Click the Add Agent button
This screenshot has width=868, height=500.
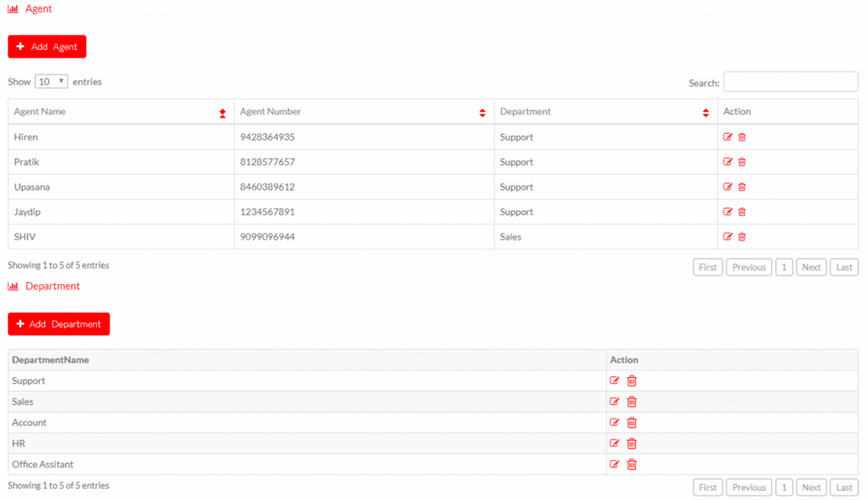pos(47,46)
